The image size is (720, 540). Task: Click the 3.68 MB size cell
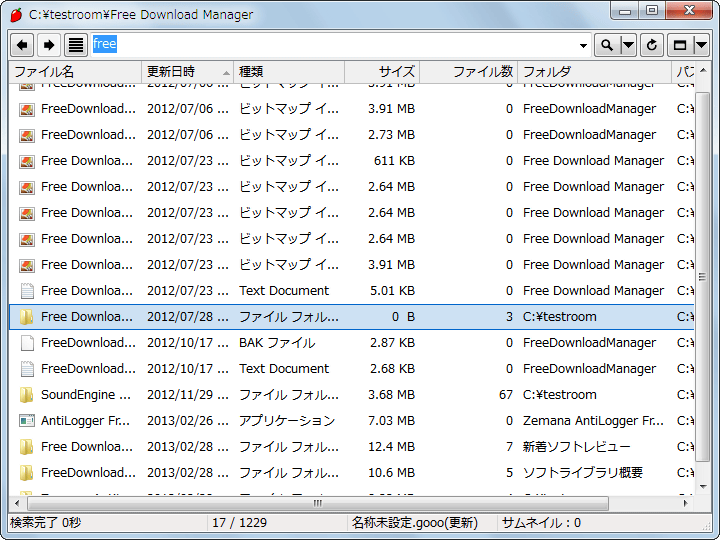tap(391, 395)
